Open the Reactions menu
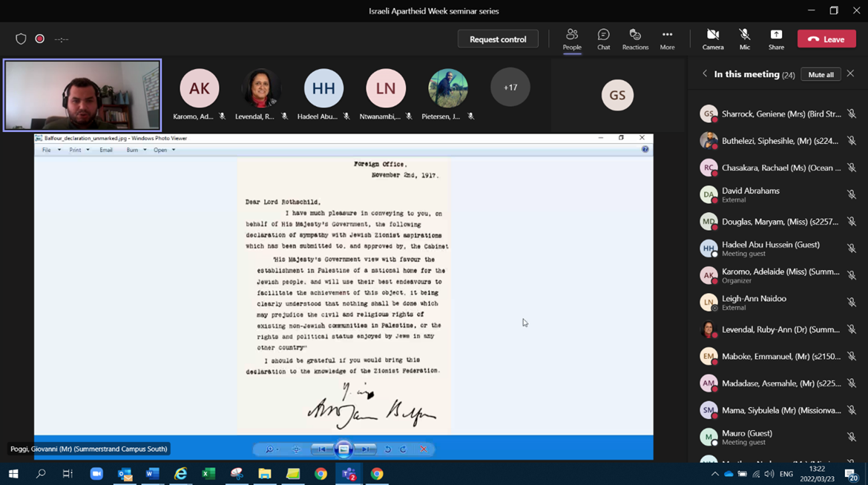This screenshot has height=485, width=868. [x=635, y=39]
